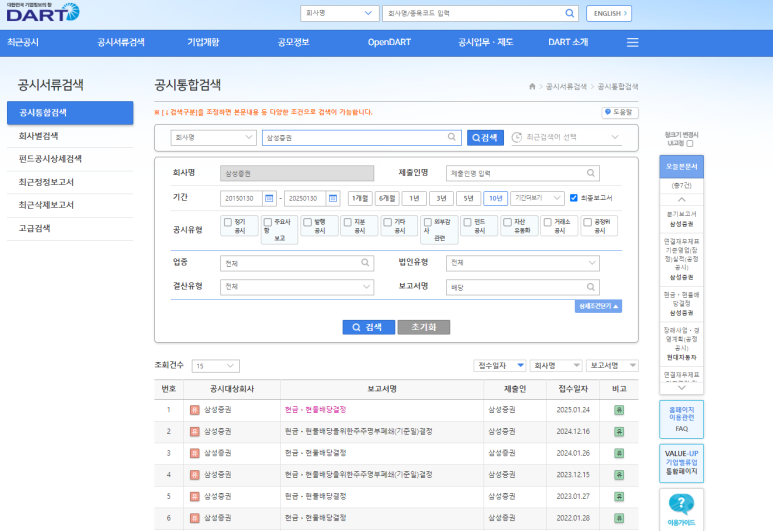Click the red 유 icon in result row 5

pyautogui.click(x=195, y=496)
